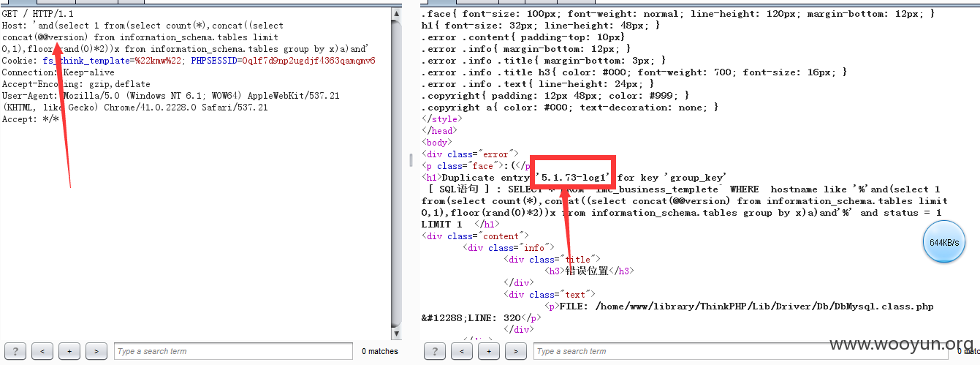Go to next match in response pane
The height and width of the screenshot is (365, 980).
[x=516, y=351]
